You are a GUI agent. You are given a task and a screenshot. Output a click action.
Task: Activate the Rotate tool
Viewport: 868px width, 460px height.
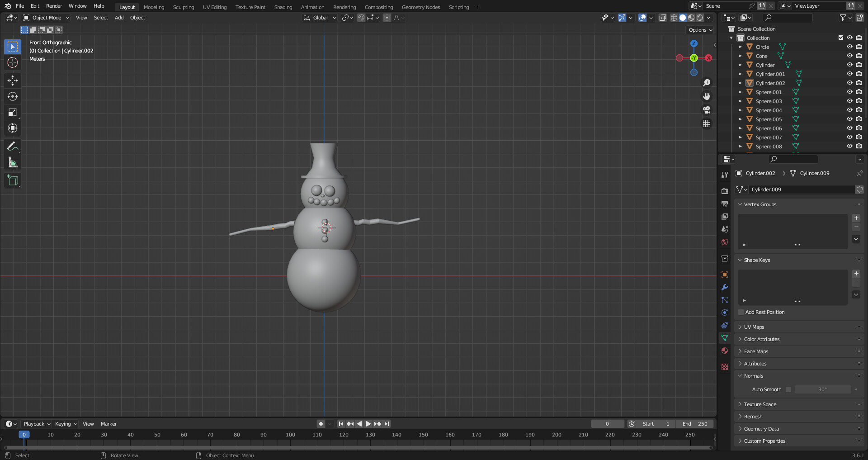12,96
